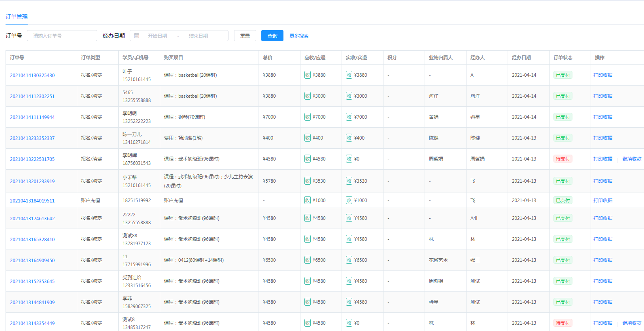This screenshot has width=644, height=331.
Task: Select the 开始日期 start date field
Action: point(157,36)
